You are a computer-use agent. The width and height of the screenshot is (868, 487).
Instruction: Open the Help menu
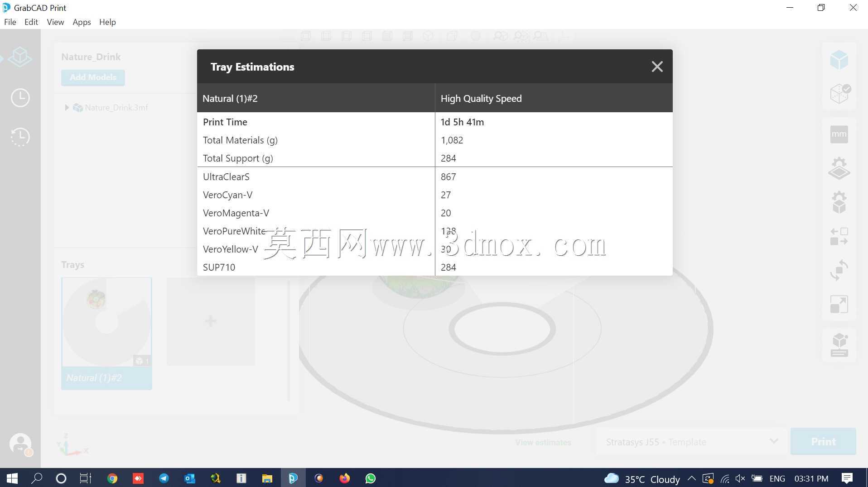107,22
